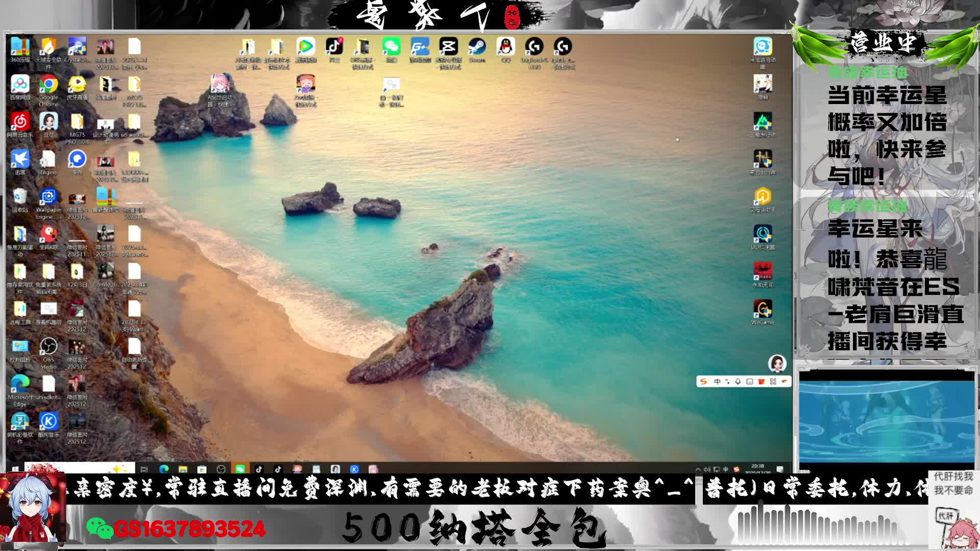This screenshot has width=980, height=551.
Task: Toggle Chinese input mode on Sogou bar
Action: [717, 382]
